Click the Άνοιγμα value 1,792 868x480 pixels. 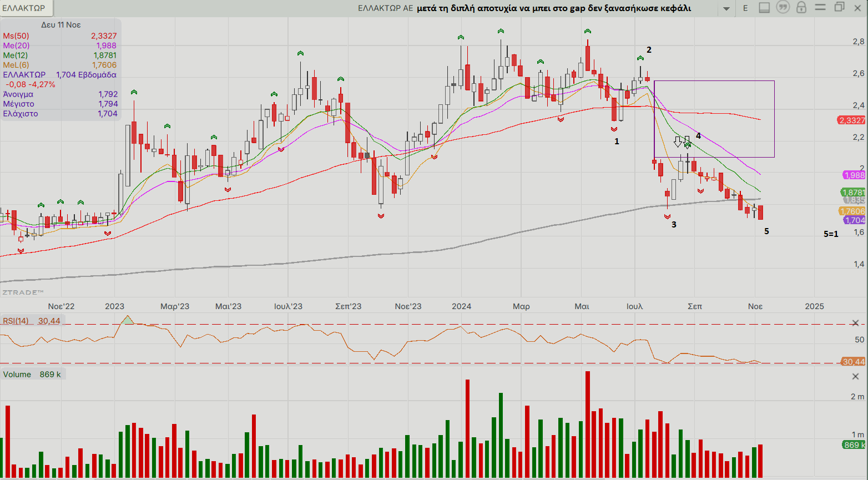[108, 94]
